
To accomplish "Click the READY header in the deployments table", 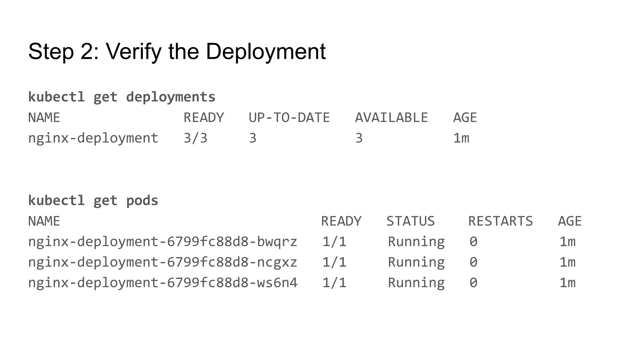I will tap(204, 118).
